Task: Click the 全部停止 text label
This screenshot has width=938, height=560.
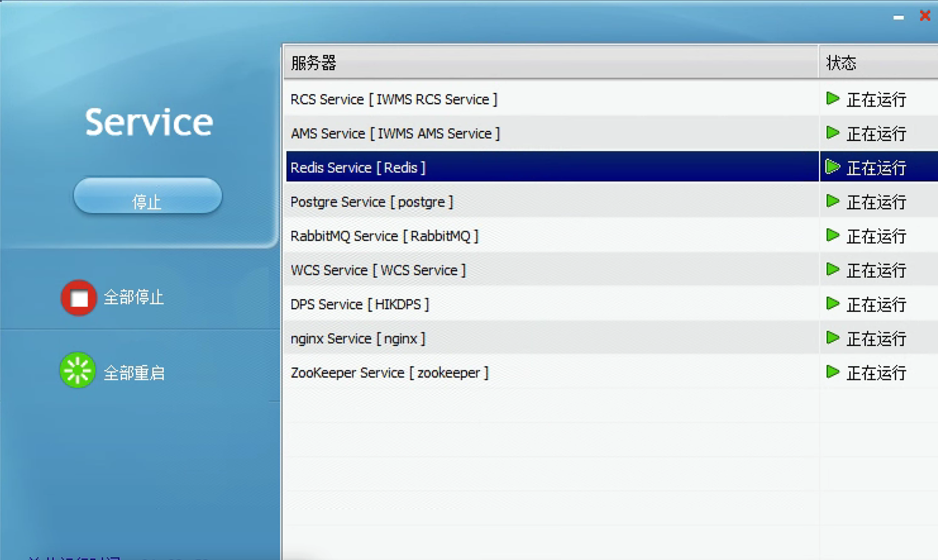Action: pos(133,297)
